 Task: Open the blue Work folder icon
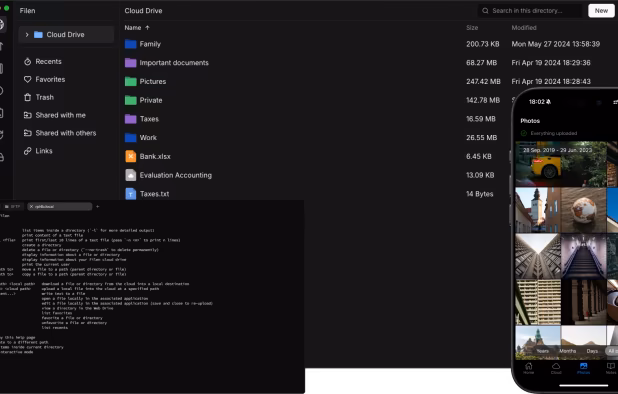click(x=130, y=138)
